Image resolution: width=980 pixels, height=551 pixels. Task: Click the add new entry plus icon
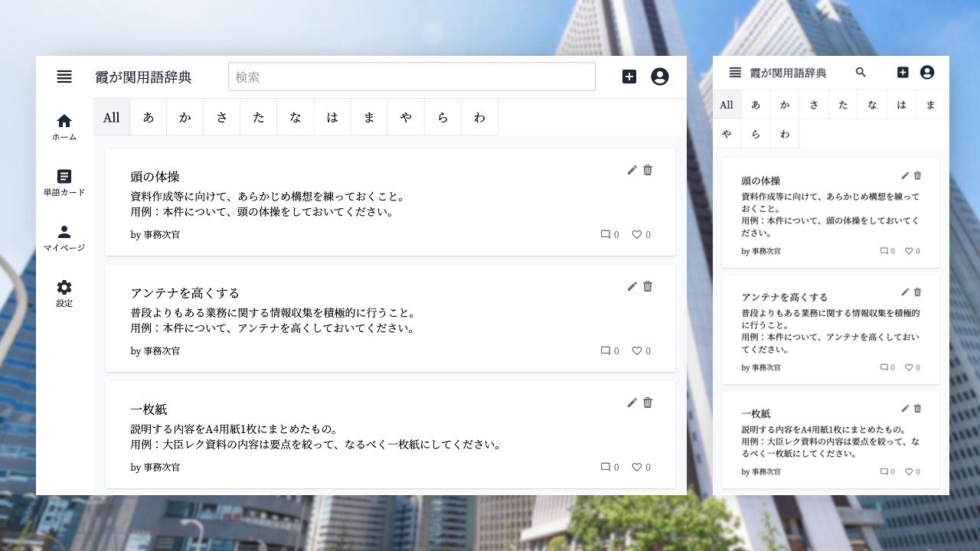[x=629, y=77]
